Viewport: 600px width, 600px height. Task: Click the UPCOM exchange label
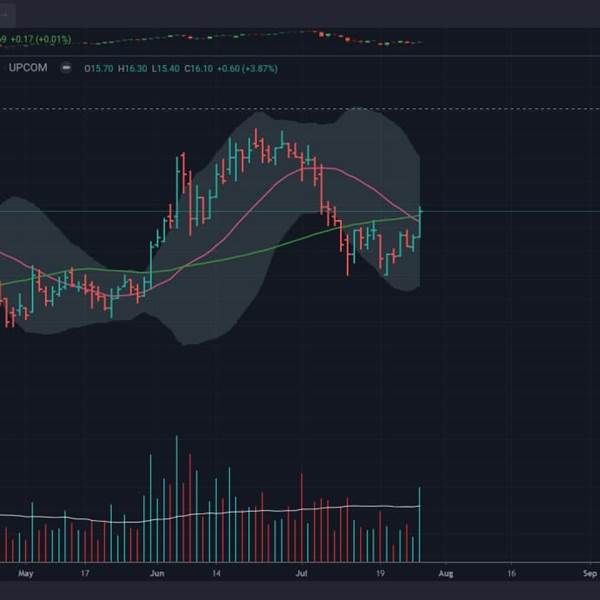point(28,68)
